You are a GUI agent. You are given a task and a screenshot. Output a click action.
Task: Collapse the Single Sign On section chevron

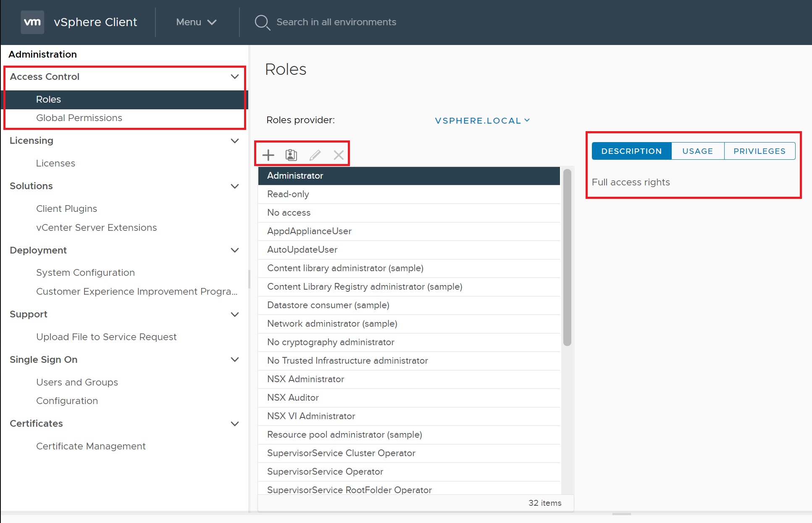(235, 359)
